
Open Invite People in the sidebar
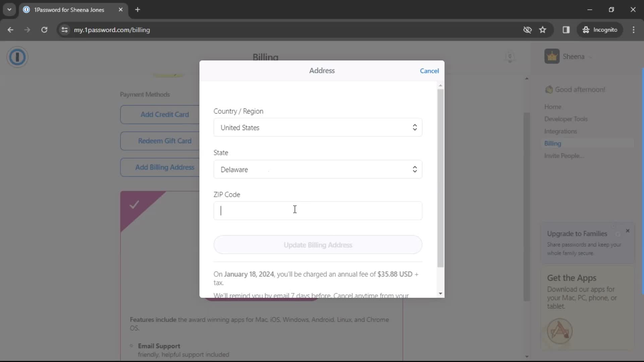pyautogui.click(x=564, y=156)
